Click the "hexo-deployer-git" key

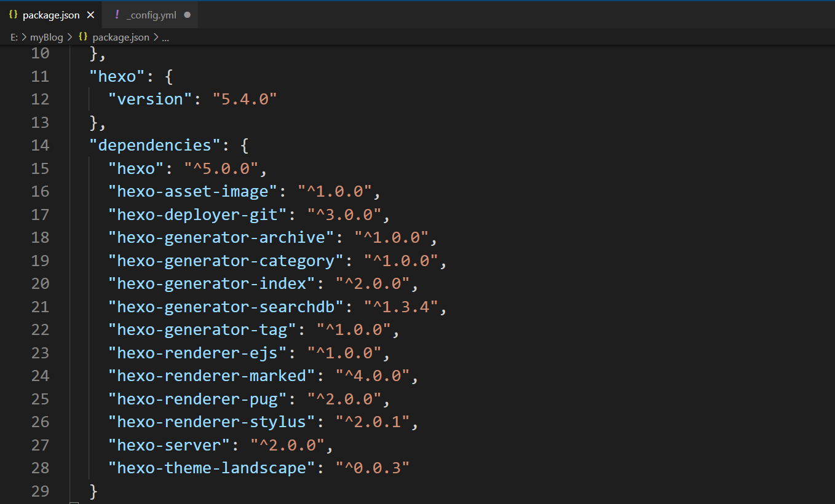197,215
